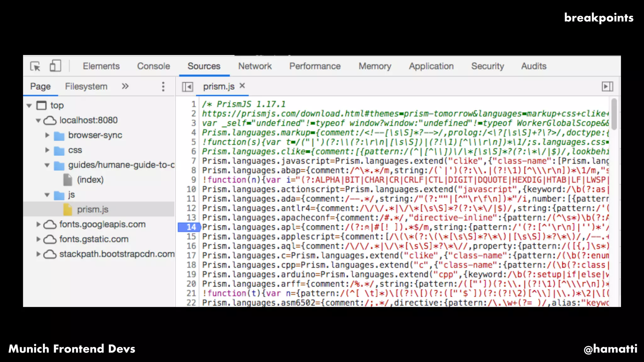Click the fonts.gstatic.com cloud icon
The height and width of the screenshot is (362, 644).
(x=50, y=239)
